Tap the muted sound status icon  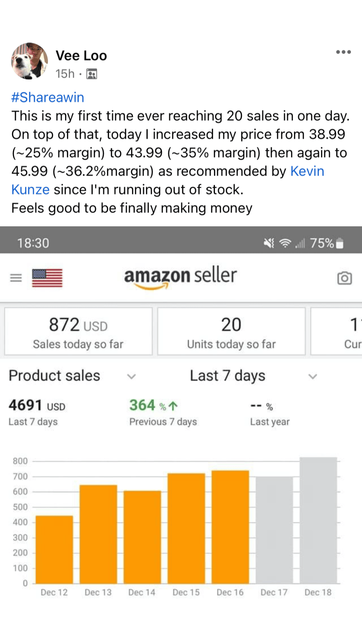point(269,243)
